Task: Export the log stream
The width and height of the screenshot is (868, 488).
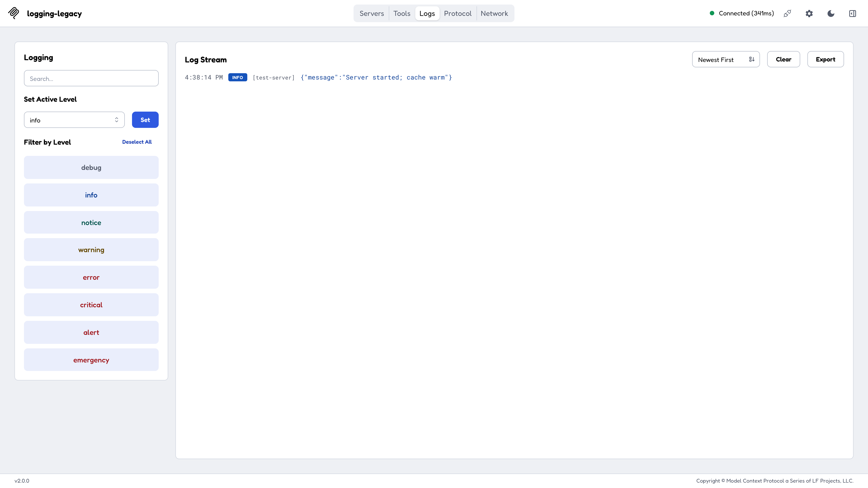Action: pos(826,59)
